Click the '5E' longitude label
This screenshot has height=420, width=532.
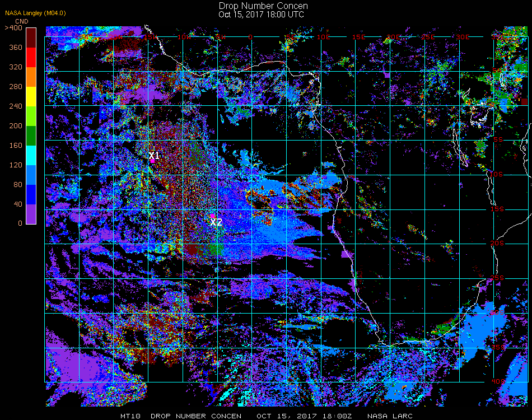tap(291, 38)
